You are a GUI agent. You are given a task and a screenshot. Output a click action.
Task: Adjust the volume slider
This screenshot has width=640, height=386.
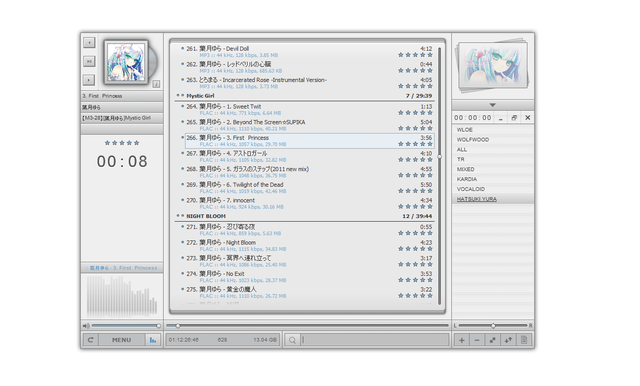click(126, 326)
